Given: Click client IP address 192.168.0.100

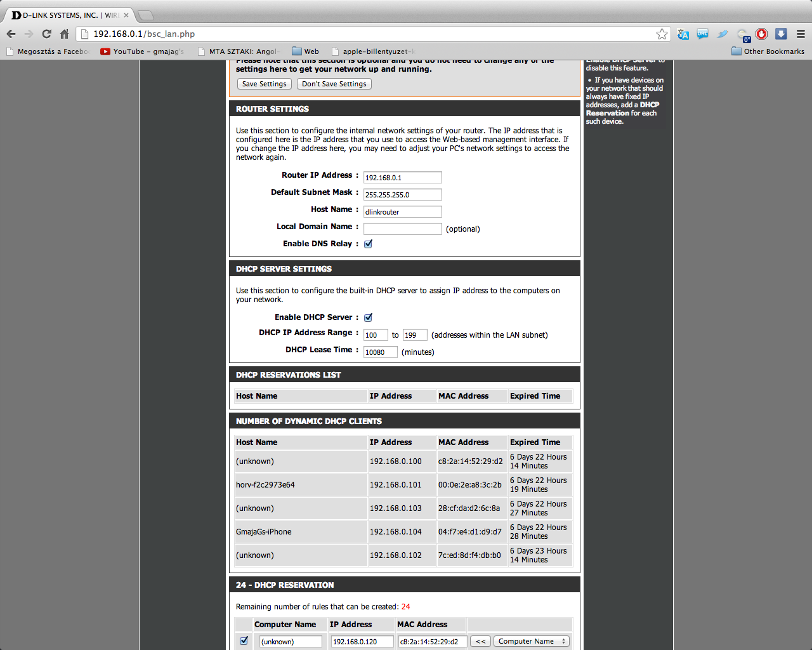Looking at the screenshot, I should click(x=396, y=461).
